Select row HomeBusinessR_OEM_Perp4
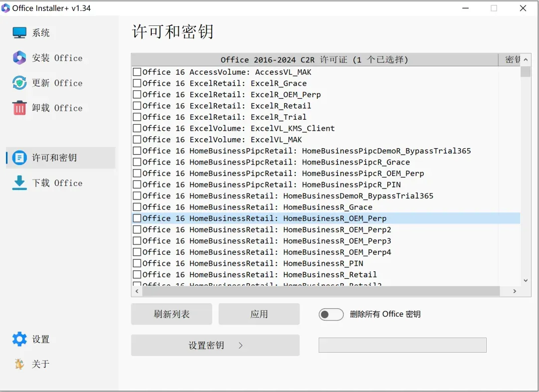The height and width of the screenshot is (392, 539). [x=326, y=252]
